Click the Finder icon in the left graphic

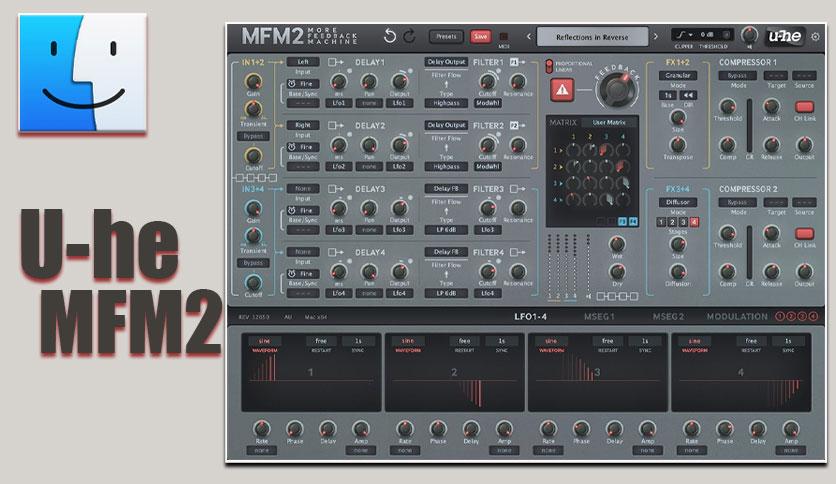coord(83,72)
